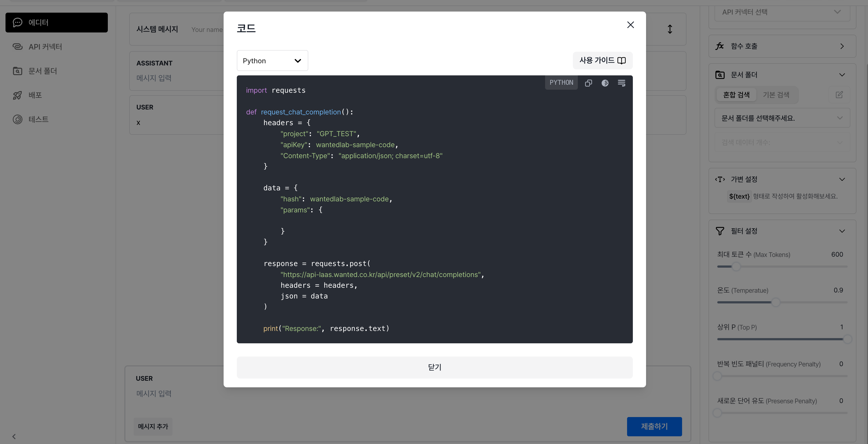The image size is (868, 444).
Task: Click the ASSISTANT 메시지 입력 field
Action: tap(154, 78)
